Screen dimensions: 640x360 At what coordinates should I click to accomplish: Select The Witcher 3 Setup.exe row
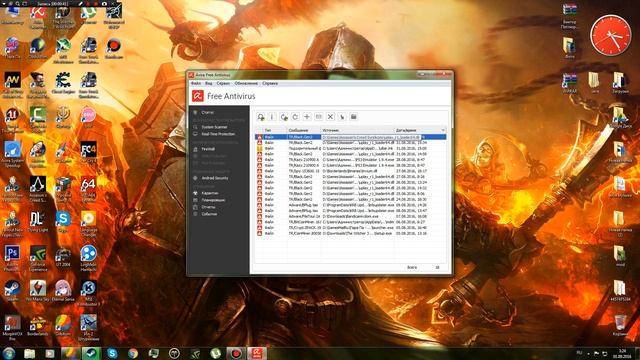click(351, 233)
